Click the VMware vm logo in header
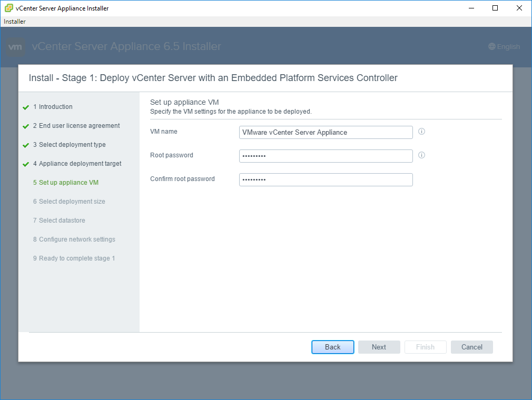The image size is (532, 400). pyautogui.click(x=16, y=47)
